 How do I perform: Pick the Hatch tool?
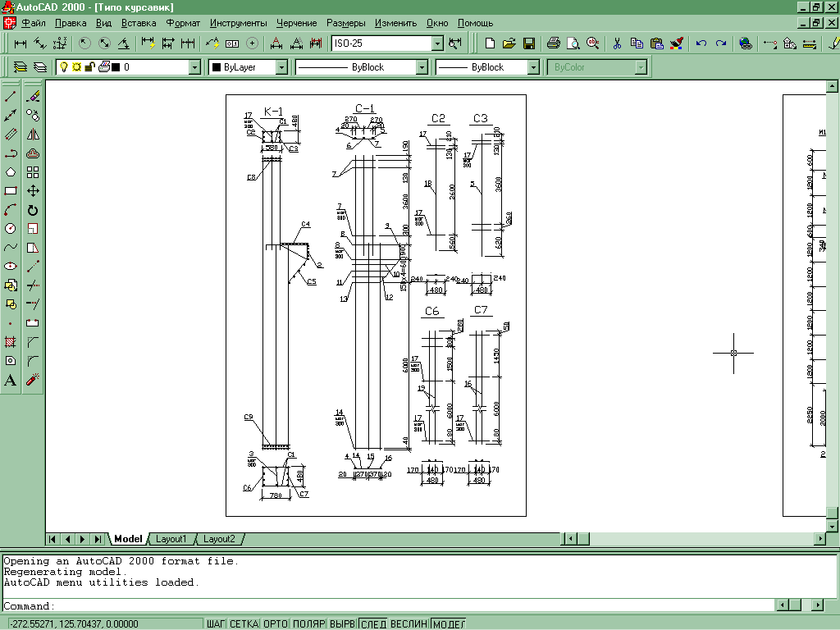click(x=11, y=342)
